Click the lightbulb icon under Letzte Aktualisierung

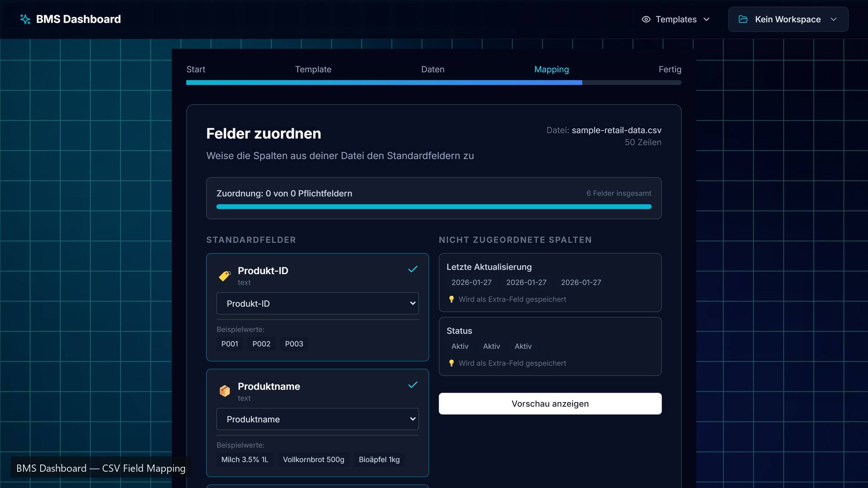tap(451, 299)
